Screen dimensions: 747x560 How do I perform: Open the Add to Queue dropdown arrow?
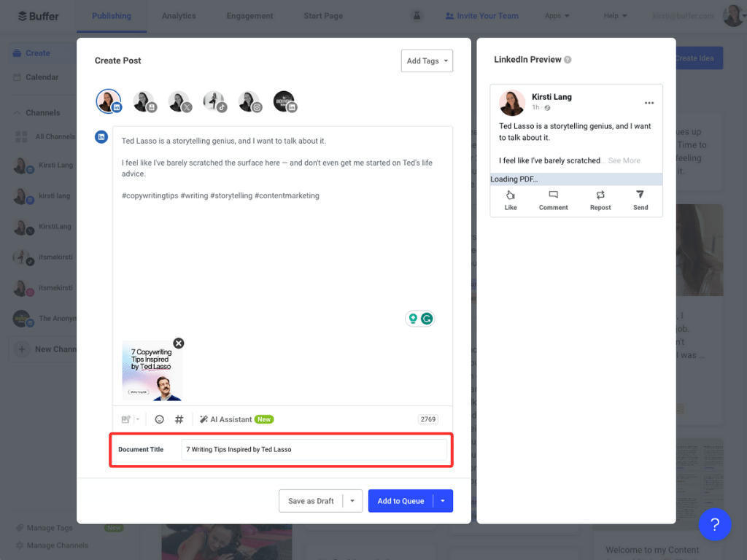(x=443, y=501)
